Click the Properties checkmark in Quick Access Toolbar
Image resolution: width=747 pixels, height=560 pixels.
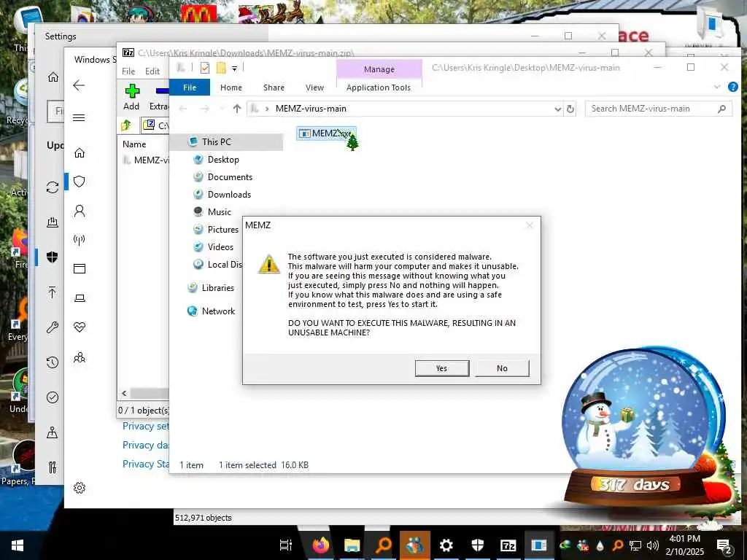coord(205,69)
